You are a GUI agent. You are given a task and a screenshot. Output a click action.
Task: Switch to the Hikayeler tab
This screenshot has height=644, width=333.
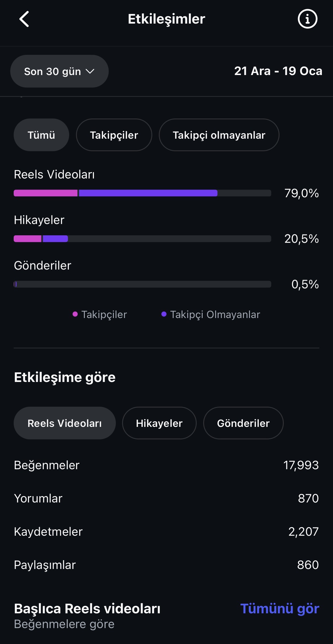click(159, 423)
